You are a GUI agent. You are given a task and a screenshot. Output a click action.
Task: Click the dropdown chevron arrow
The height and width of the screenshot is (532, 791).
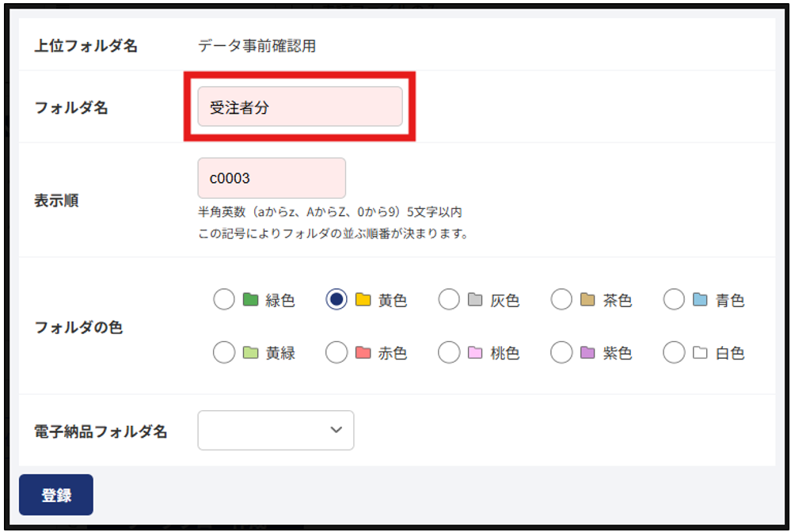pyautogui.click(x=336, y=430)
